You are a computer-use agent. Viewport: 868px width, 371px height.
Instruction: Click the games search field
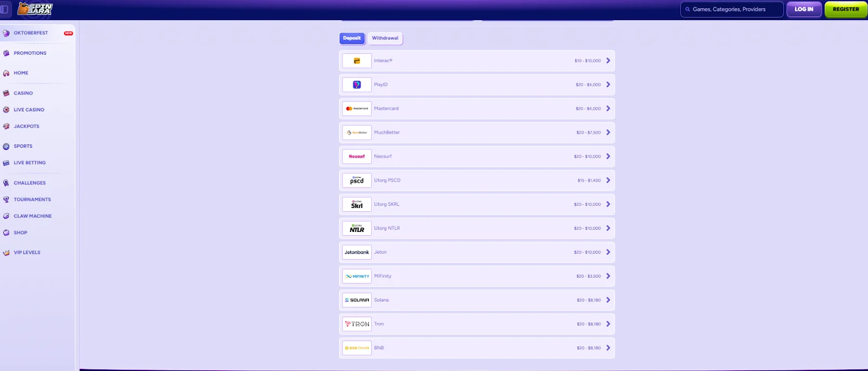pyautogui.click(x=732, y=9)
